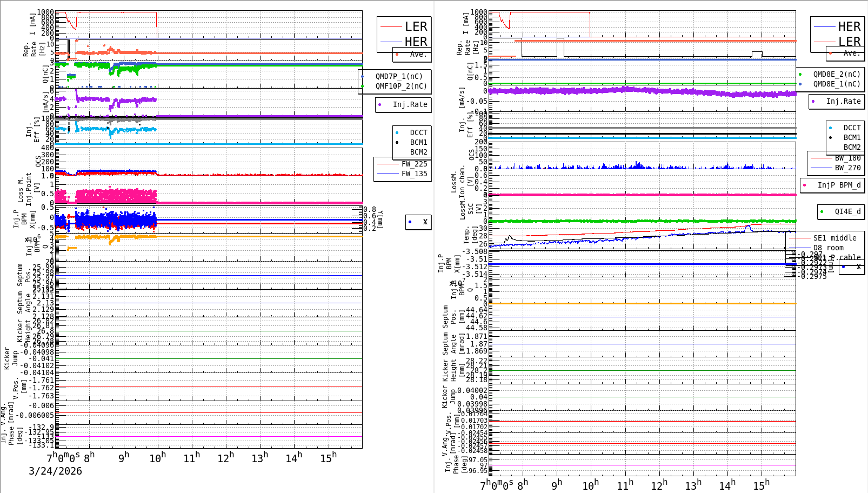
Task: Click the date label 3/24/2026
Action: coord(55,471)
